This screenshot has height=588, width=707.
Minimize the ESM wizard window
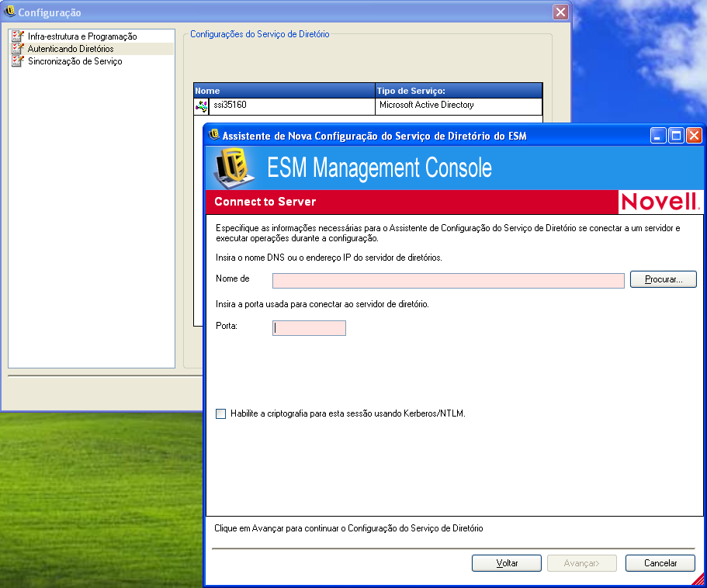pyautogui.click(x=658, y=135)
